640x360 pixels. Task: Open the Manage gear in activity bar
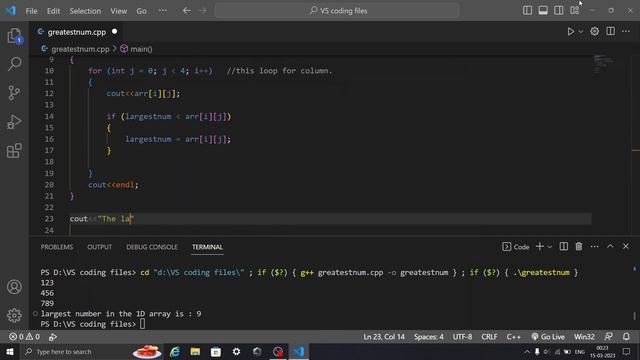pos(14,315)
